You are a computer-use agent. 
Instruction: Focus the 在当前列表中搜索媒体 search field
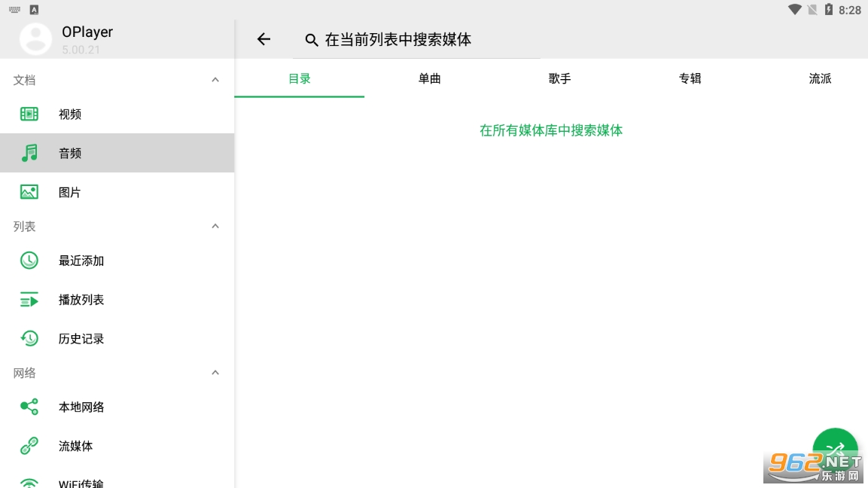pos(416,39)
